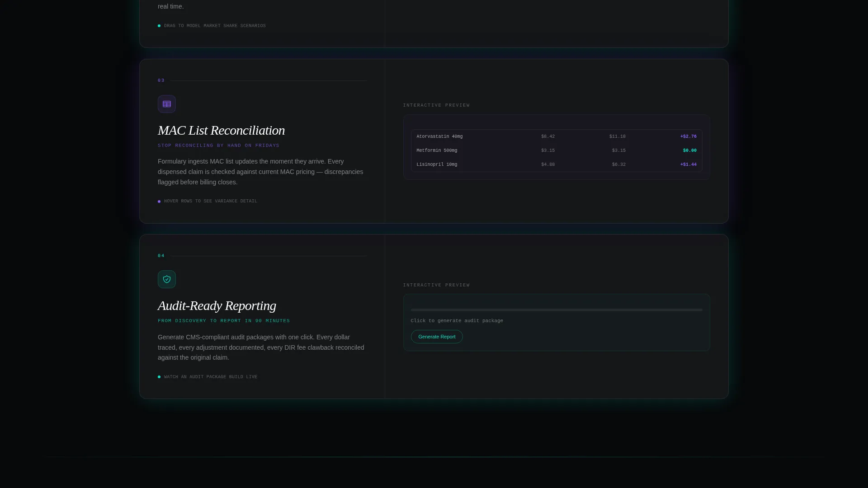The width and height of the screenshot is (868, 488).
Task: Click the Audit-Ready Reporting heading
Action: tap(217, 305)
